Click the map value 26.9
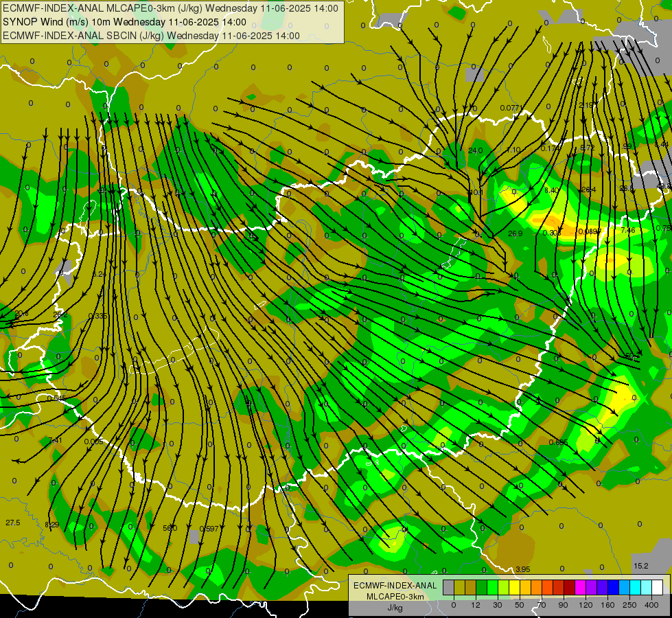This screenshot has width=672, height=618. (515, 233)
